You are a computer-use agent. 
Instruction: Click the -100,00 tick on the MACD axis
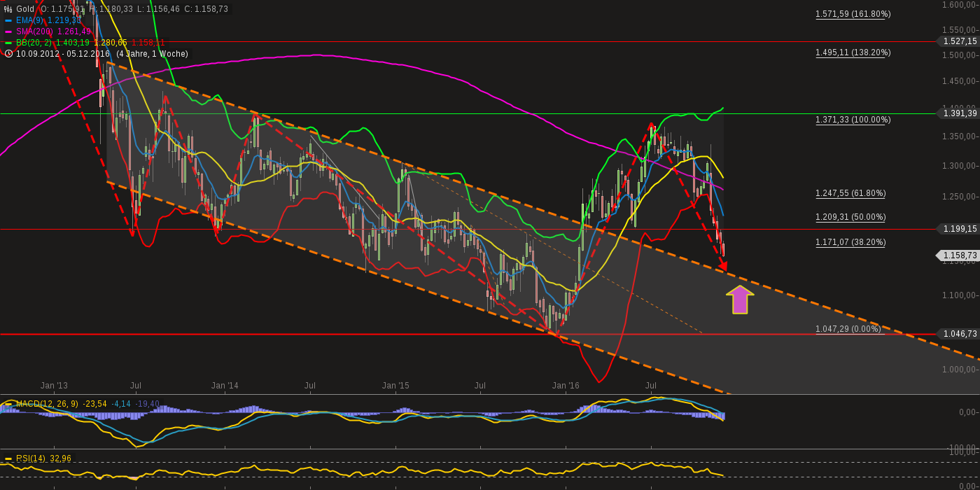[x=962, y=447]
